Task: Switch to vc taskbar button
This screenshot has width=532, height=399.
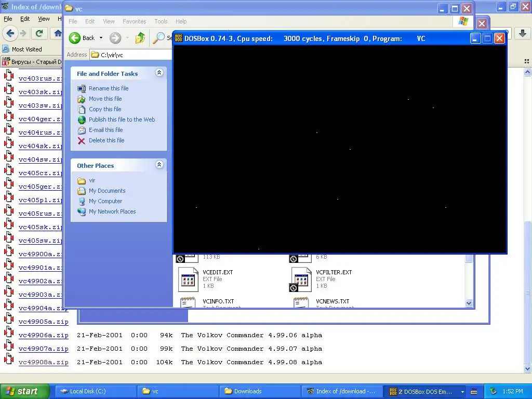Action: coord(178,391)
